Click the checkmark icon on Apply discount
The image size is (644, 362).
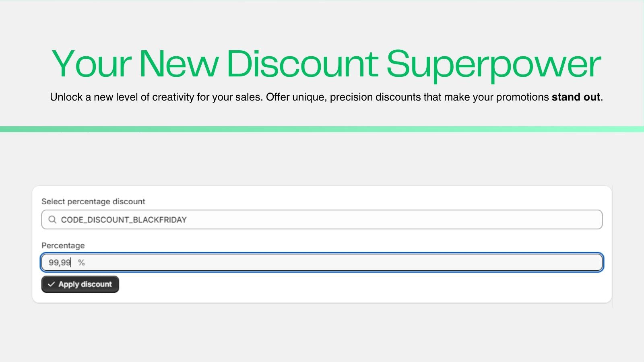pyautogui.click(x=51, y=284)
